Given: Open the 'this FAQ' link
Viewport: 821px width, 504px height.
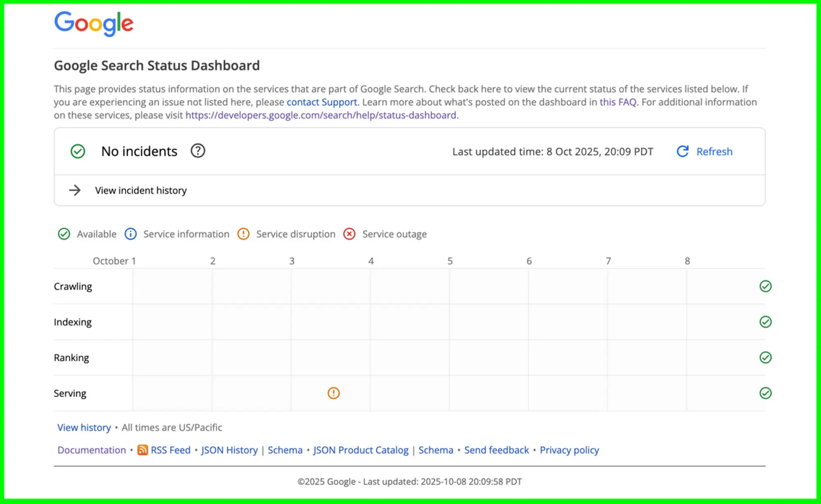Looking at the screenshot, I should point(618,102).
